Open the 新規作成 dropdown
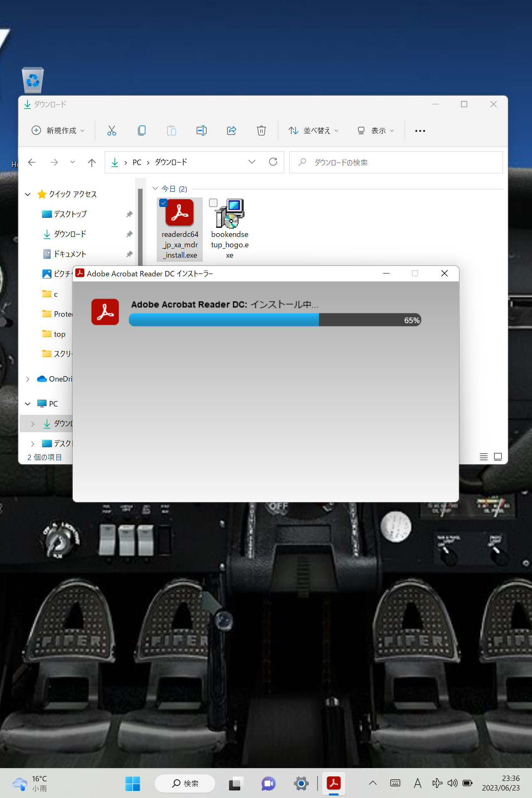532x798 pixels. (58, 131)
